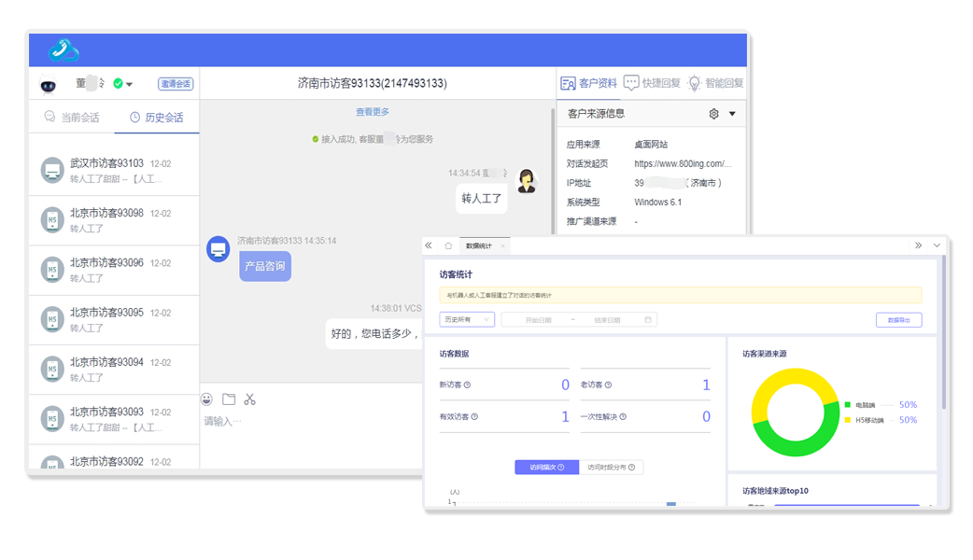Image resolution: width=973 pixels, height=560 pixels.
Task: Click the double-left arrow to scroll tabs back
Action: [x=429, y=246]
